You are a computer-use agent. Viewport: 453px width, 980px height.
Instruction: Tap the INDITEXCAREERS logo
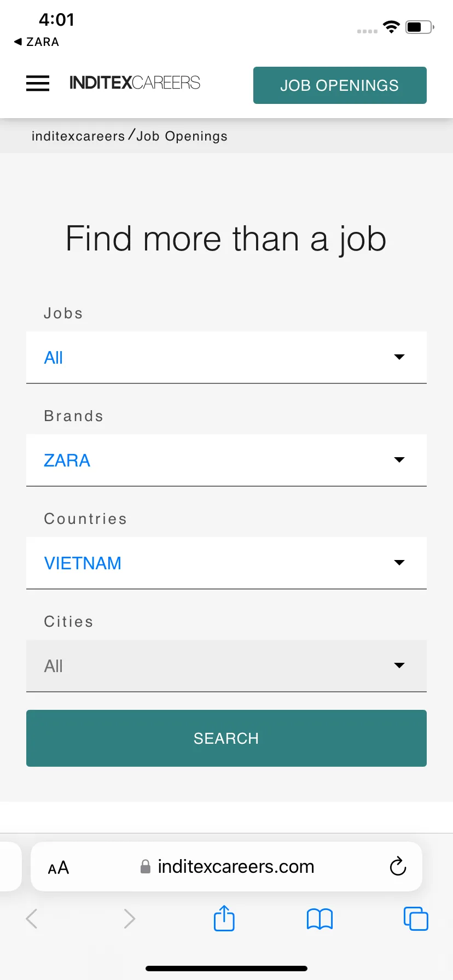(x=135, y=83)
